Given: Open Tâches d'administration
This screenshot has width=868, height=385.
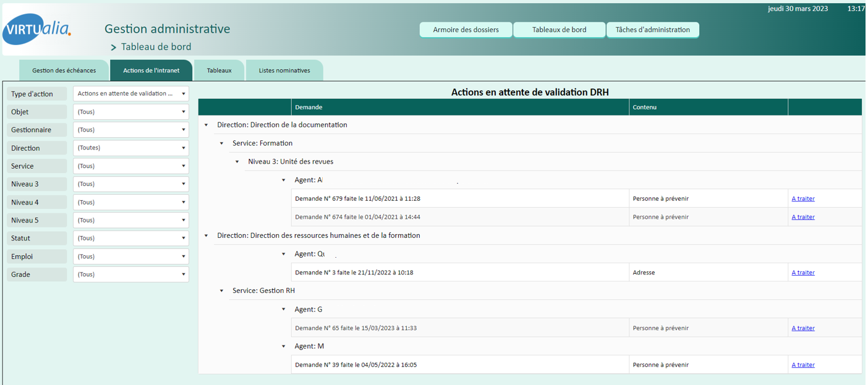Looking at the screenshot, I should 652,30.
